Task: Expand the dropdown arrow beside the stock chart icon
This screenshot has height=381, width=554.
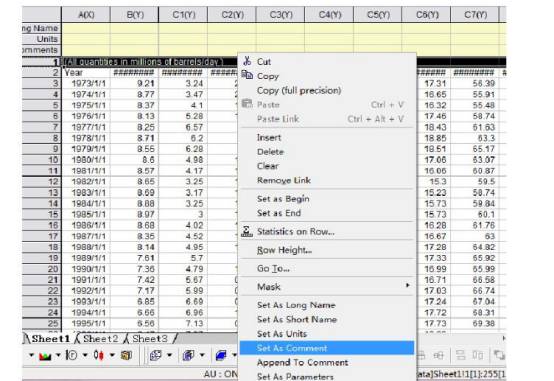Action: click(x=112, y=354)
